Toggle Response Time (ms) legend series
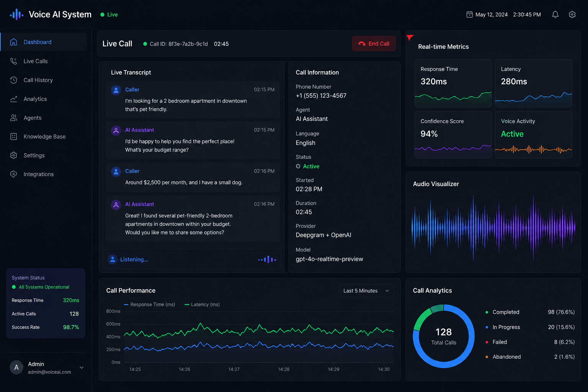 (x=150, y=304)
